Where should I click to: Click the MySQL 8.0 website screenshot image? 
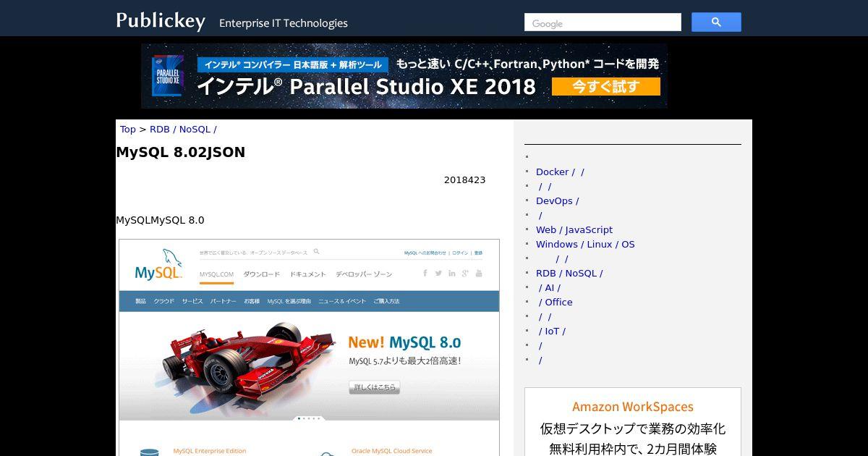tap(309, 347)
